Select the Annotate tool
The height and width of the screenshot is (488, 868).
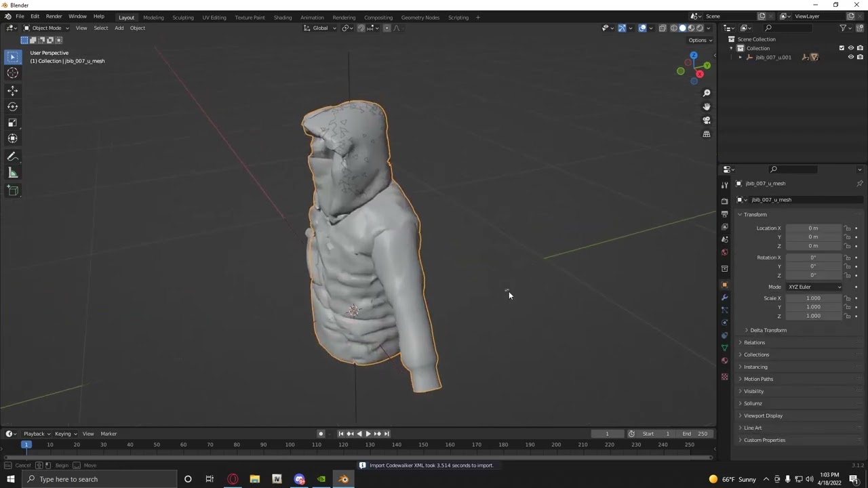click(x=12, y=157)
